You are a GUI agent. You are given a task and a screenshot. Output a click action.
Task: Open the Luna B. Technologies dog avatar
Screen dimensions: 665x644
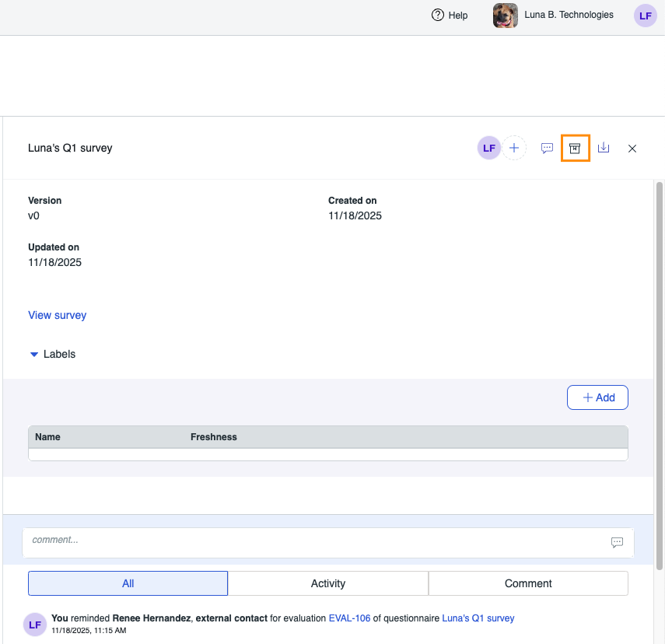pos(506,16)
